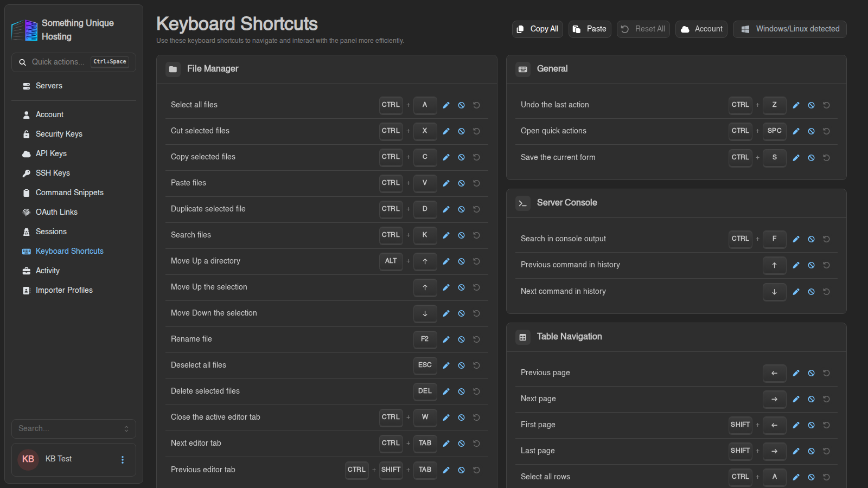The height and width of the screenshot is (488, 868).
Task: Click the Account button in header
Action: [x=701, y=29]
